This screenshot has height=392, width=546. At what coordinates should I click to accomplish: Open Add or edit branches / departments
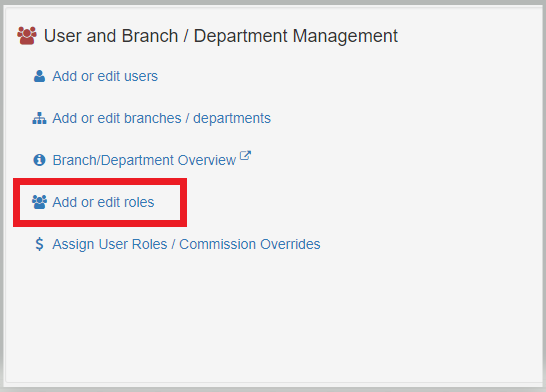click(161, 118)
